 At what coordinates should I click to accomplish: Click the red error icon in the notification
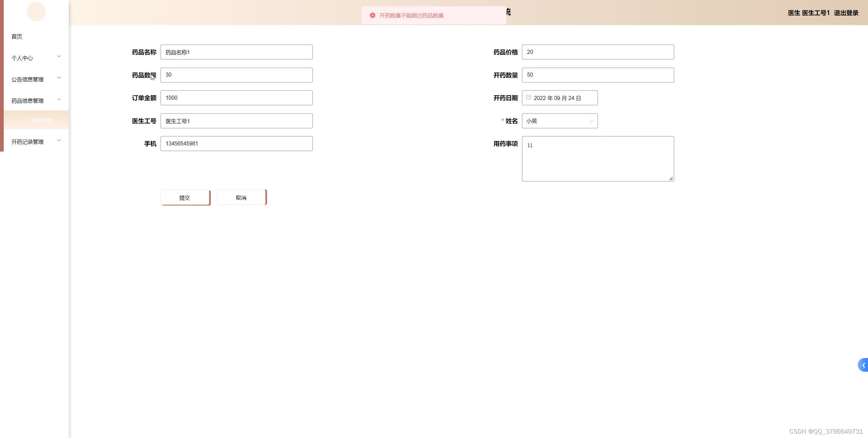coord(372,15)
